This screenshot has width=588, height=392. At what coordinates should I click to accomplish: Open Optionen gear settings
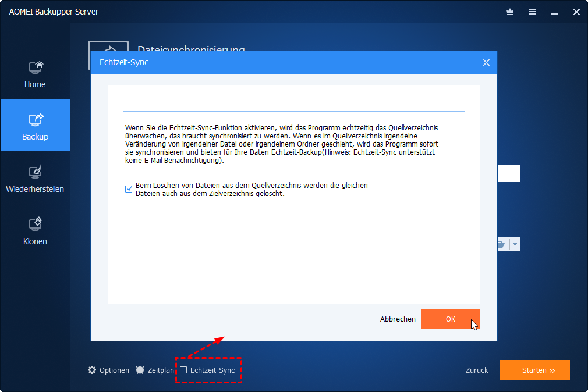[108, 370]
